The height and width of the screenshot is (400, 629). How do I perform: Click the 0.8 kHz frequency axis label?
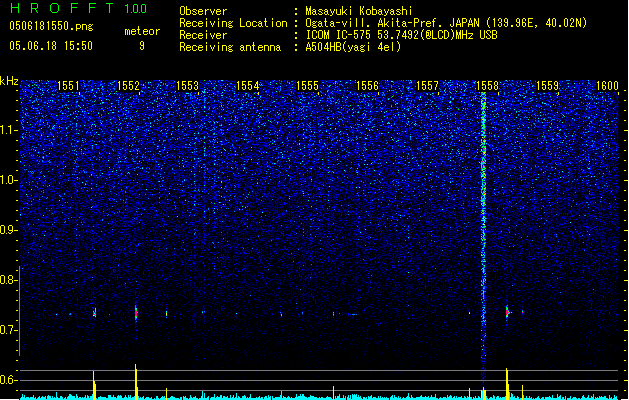8,280
